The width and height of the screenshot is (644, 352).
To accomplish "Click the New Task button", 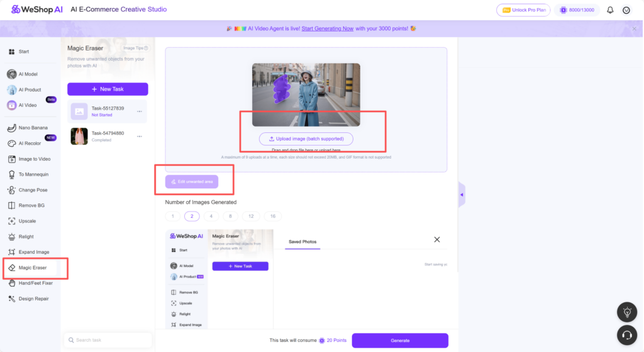I will (x=108, y=89).
